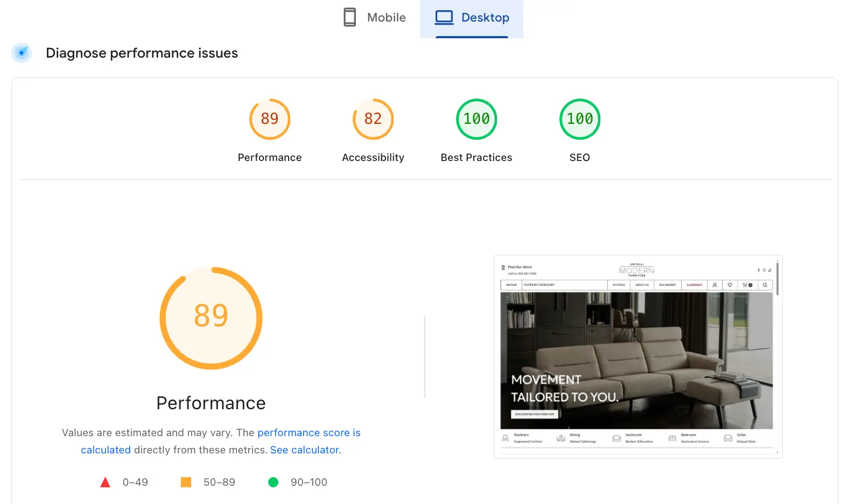
Task: Click the red triangle 0–49 legend icon
Action: 106,482
